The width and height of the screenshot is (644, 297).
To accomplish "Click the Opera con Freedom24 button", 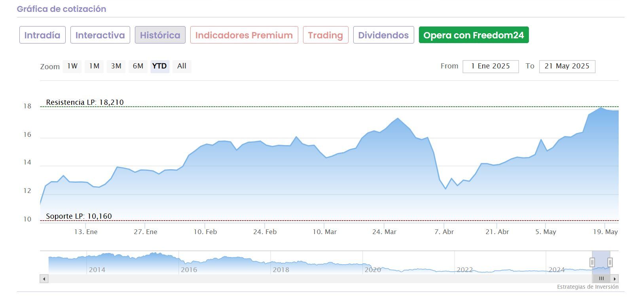I will point(474,35).
